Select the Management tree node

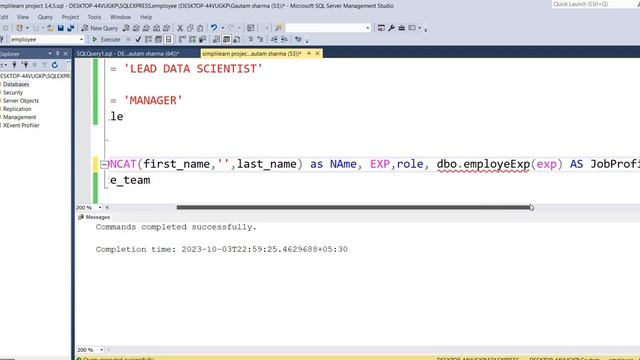click(x=19, y=117)
